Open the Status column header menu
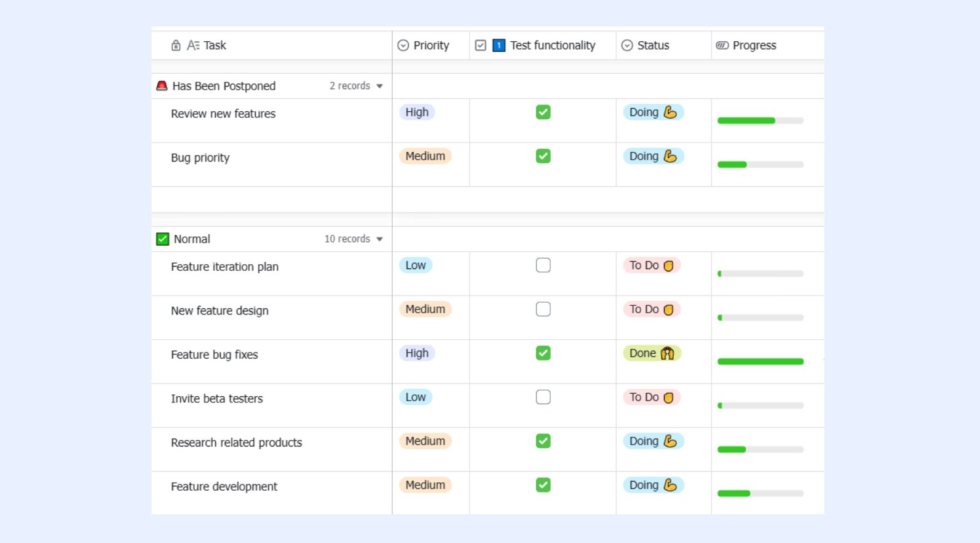The image size is (980, 543). 663,45
